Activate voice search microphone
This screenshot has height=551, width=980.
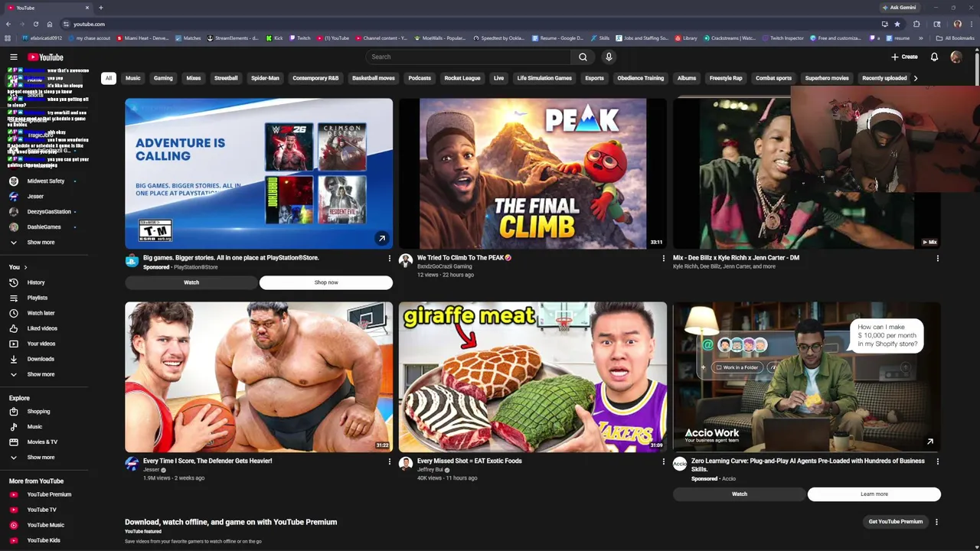609,57
